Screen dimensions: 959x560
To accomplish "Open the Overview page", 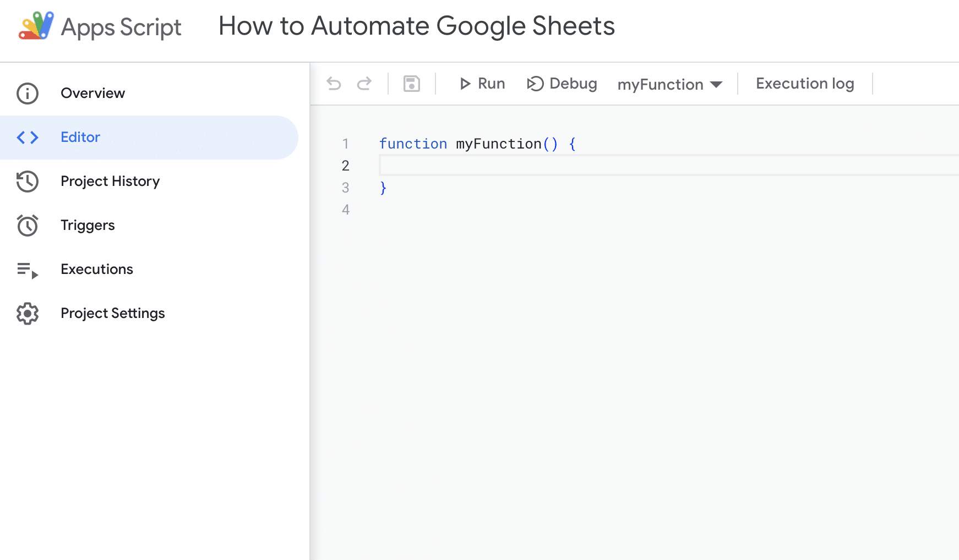I will [x=149, y=94].
